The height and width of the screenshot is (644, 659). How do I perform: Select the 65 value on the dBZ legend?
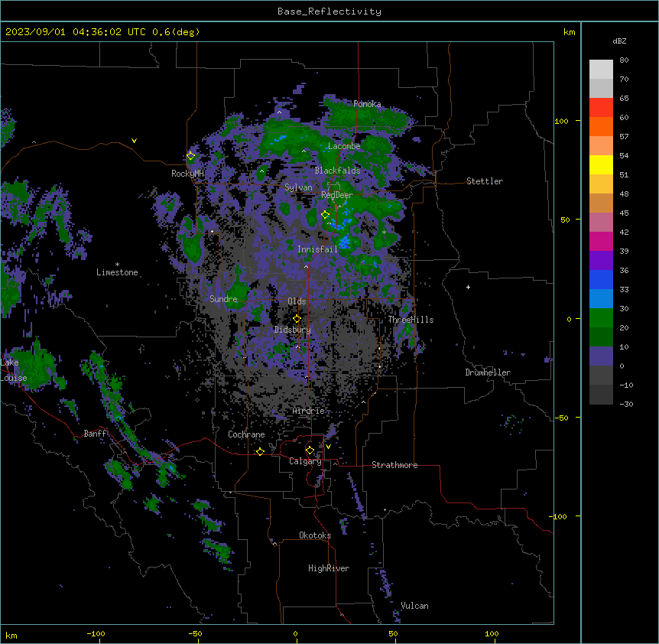tap(624, 99)
